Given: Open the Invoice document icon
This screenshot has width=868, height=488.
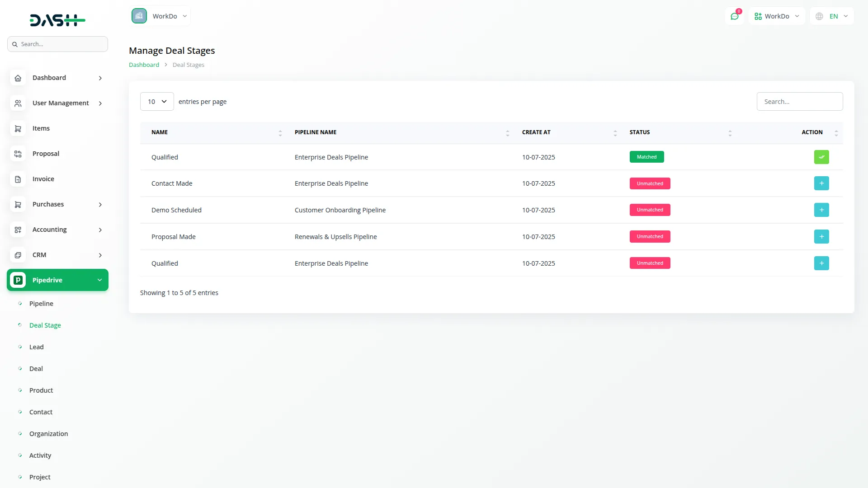Looking at the screenshot, I should [18, 179].
